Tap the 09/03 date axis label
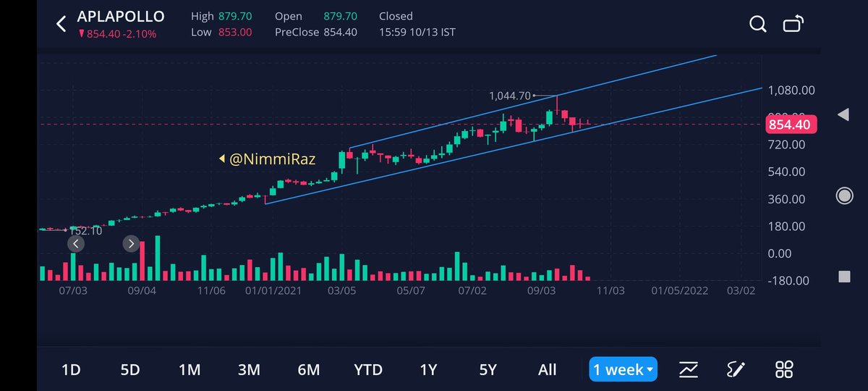 pyautogui.click(x=542, y=290)
